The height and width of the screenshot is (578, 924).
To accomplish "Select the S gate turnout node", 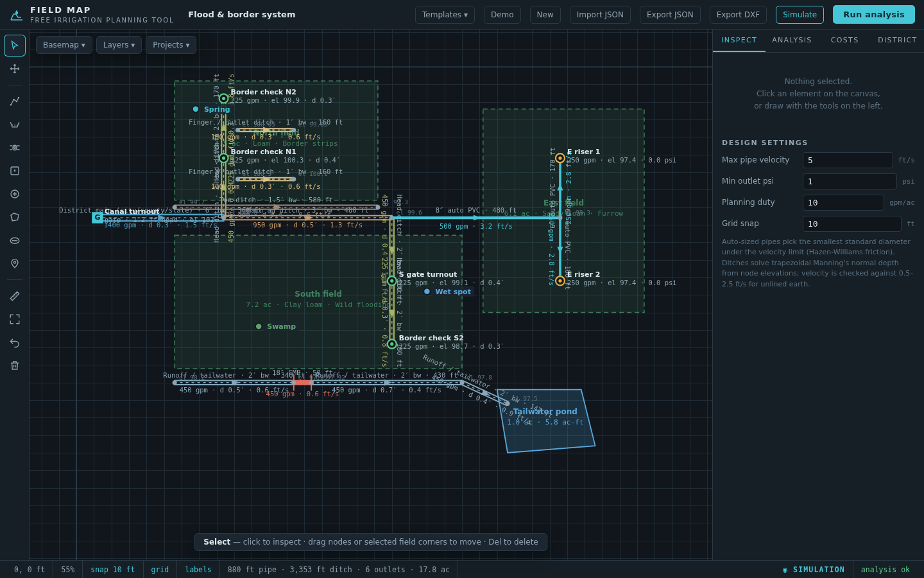I will [x=392, y=281].
